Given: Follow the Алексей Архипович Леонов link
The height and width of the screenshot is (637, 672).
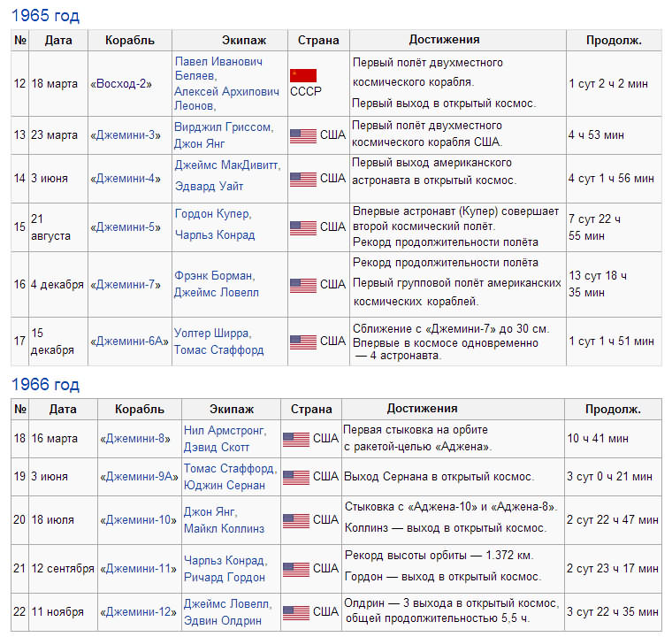Looking at the screenshot, I should coord(226,91).
